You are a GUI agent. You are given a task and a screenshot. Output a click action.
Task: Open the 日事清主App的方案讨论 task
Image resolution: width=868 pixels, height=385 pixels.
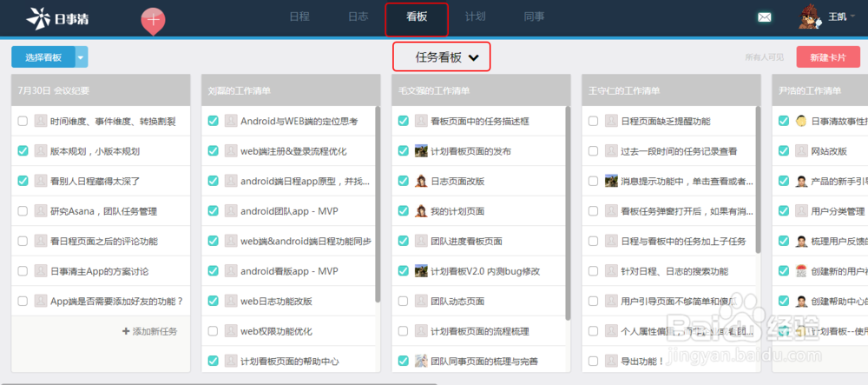click(99, 271)
